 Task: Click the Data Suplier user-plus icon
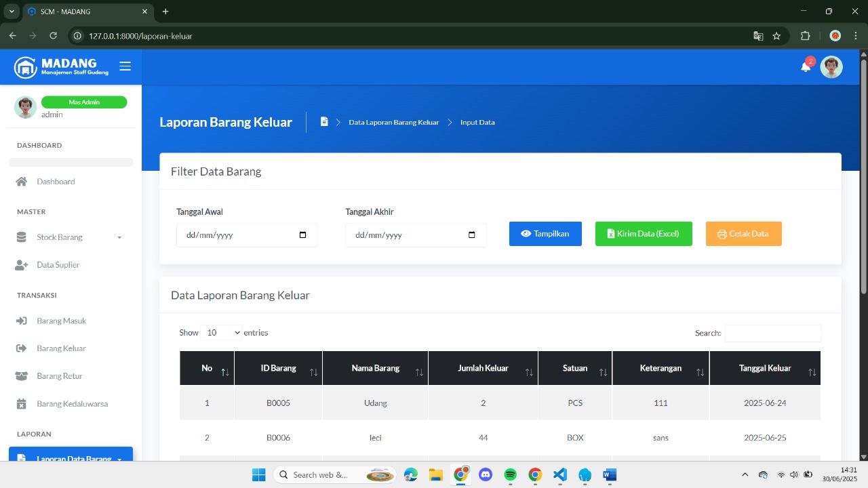[x=22, y=265]
